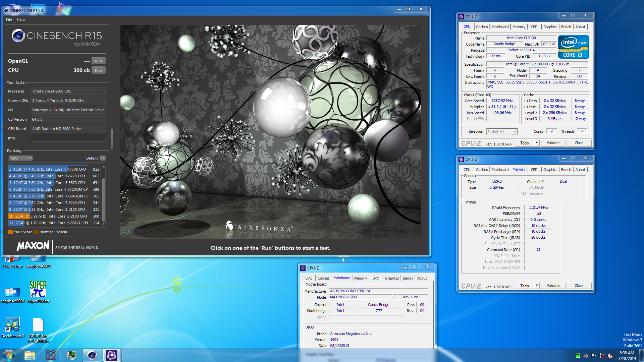Run the CPU benchmark test

pyautogui.click(x=98, y=70)
